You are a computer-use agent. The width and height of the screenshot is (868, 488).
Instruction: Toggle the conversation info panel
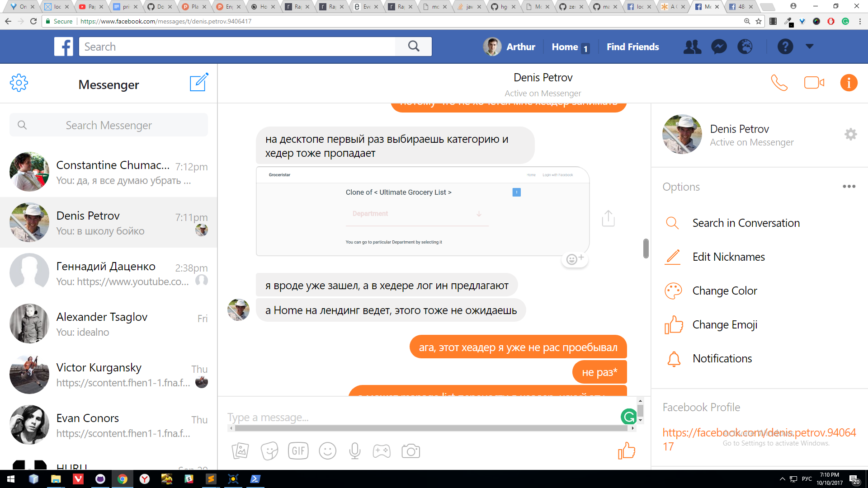pos(849,83)
